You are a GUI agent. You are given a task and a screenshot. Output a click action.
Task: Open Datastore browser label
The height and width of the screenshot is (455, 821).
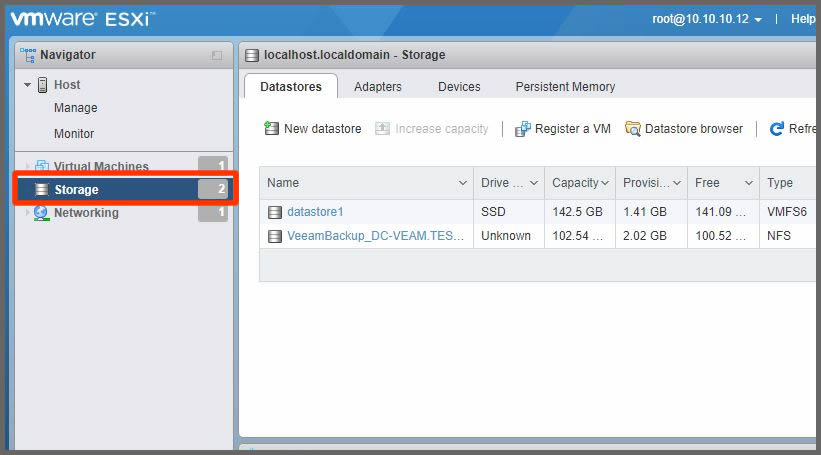[694, 129]
